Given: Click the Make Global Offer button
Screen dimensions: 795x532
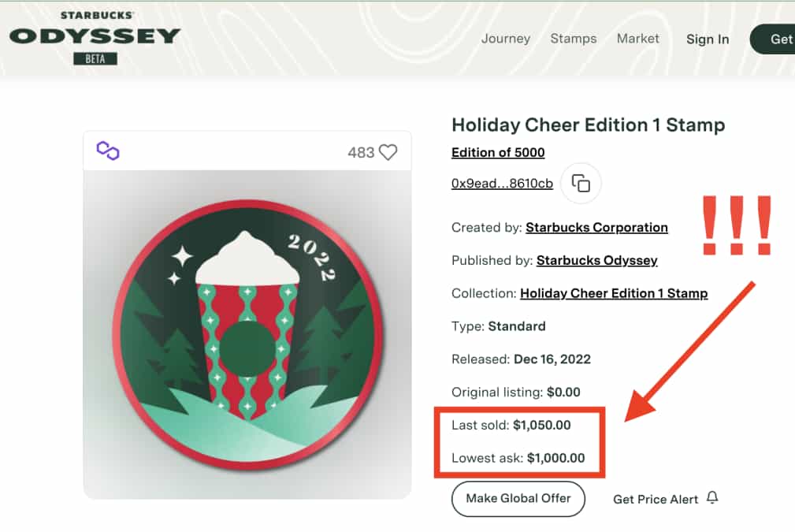Looking at the screenshot, I should (518, 498).
